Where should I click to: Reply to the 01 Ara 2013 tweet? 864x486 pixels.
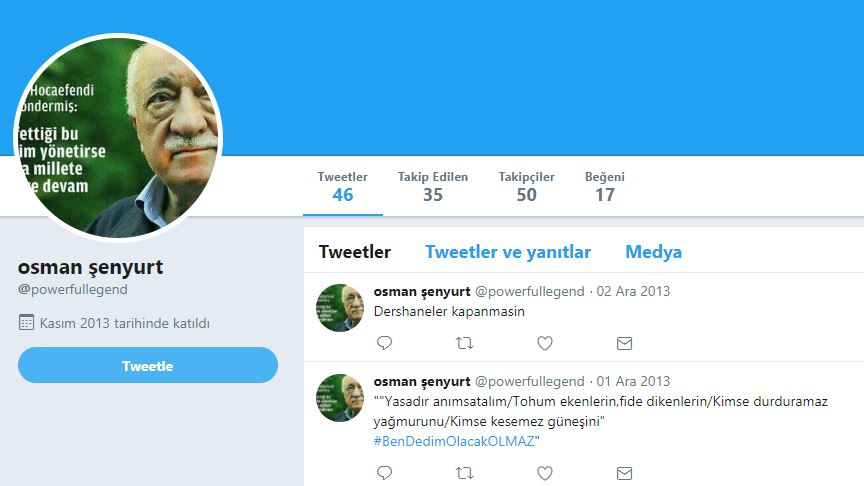[384, 473]
